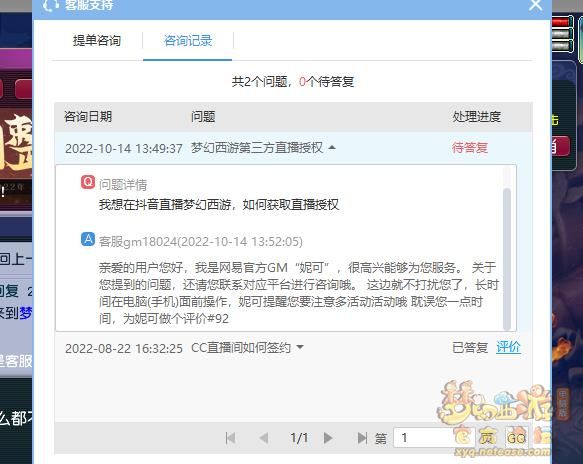Switch to the 提单咨询 tab
The height and width of the screenshot is (464, 583).
tap(97, 40)
